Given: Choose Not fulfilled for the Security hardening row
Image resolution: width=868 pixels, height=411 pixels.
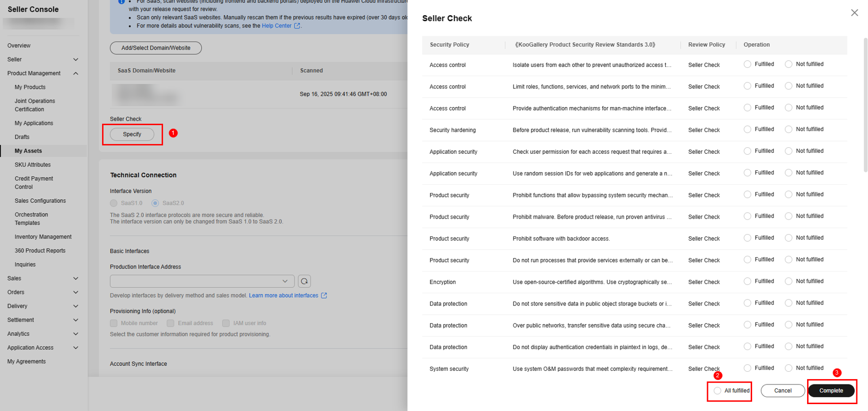Looking at the screenshot, I should [x=788, y=129].
